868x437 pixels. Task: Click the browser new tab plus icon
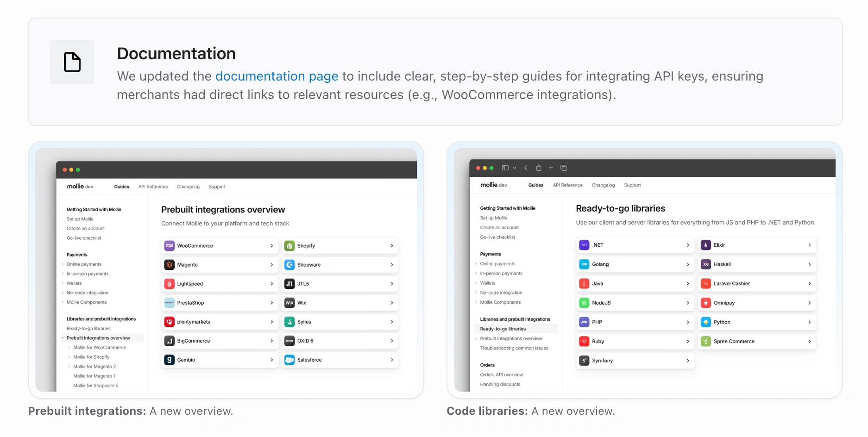coord(551,168)
